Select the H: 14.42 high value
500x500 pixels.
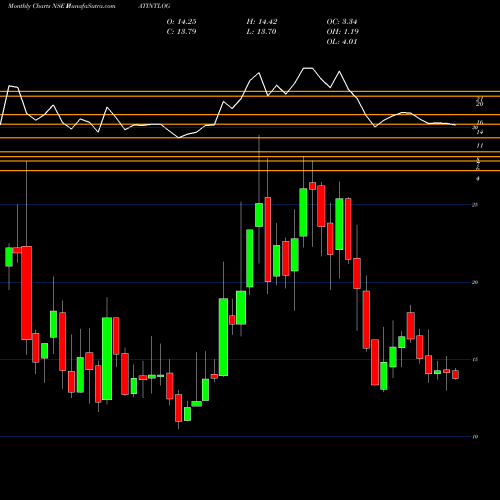262,22
